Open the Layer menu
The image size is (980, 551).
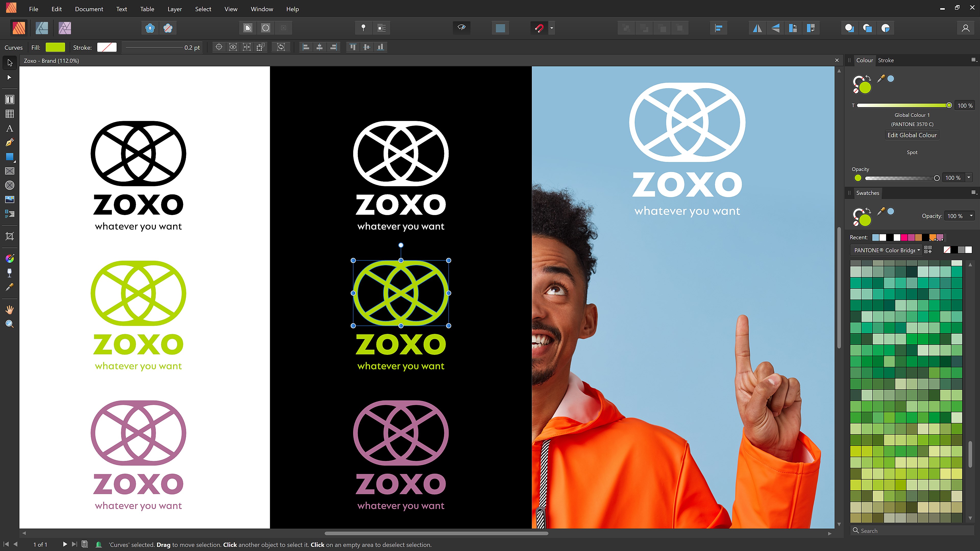(174, 9)
